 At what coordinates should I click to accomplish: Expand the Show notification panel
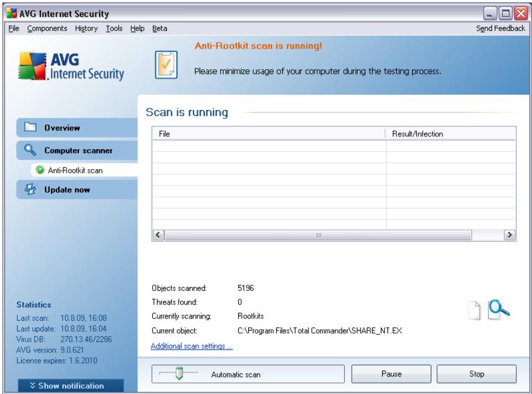tap(71, 386)
